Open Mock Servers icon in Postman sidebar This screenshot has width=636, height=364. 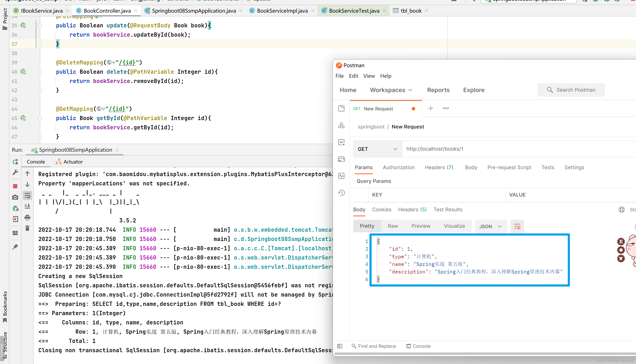pos(341,159)
